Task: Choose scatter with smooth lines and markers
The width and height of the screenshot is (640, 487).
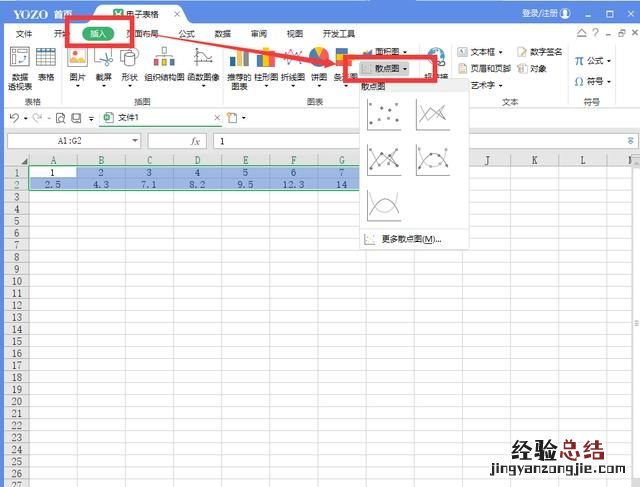Action: point(433,160)
